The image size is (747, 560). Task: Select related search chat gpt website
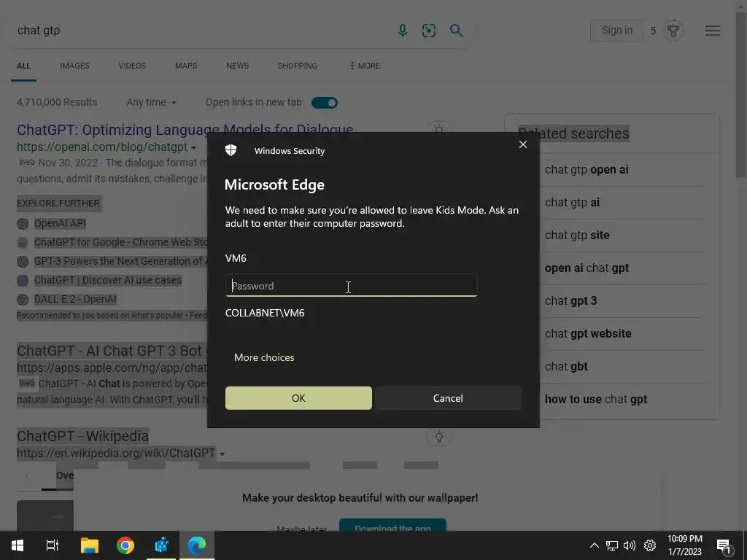[x=588, y=334]
